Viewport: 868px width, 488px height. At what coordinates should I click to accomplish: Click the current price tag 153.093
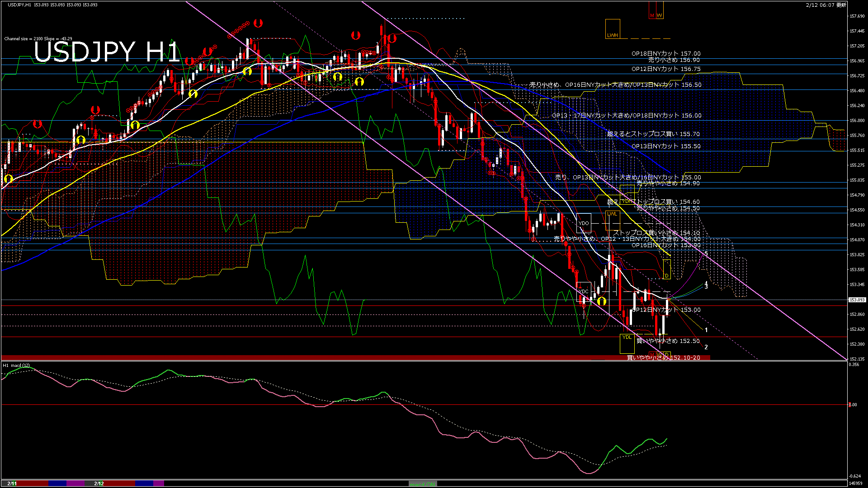857,300
